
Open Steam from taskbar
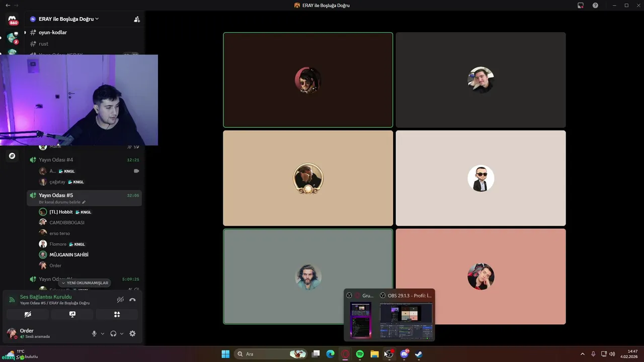(419, 354)
